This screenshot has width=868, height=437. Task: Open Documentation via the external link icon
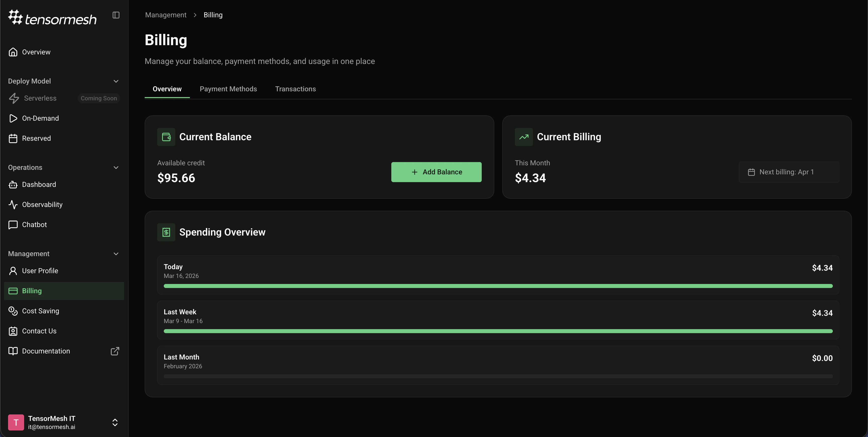[115, 351]
